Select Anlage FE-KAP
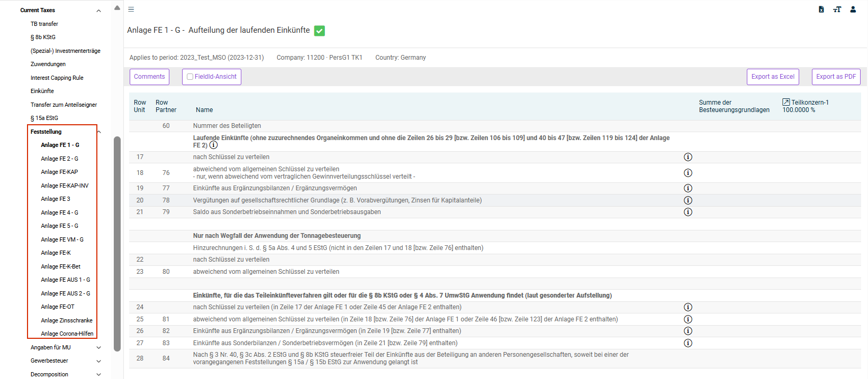This screenshot has height=379, width=868. tap(59, 172)
